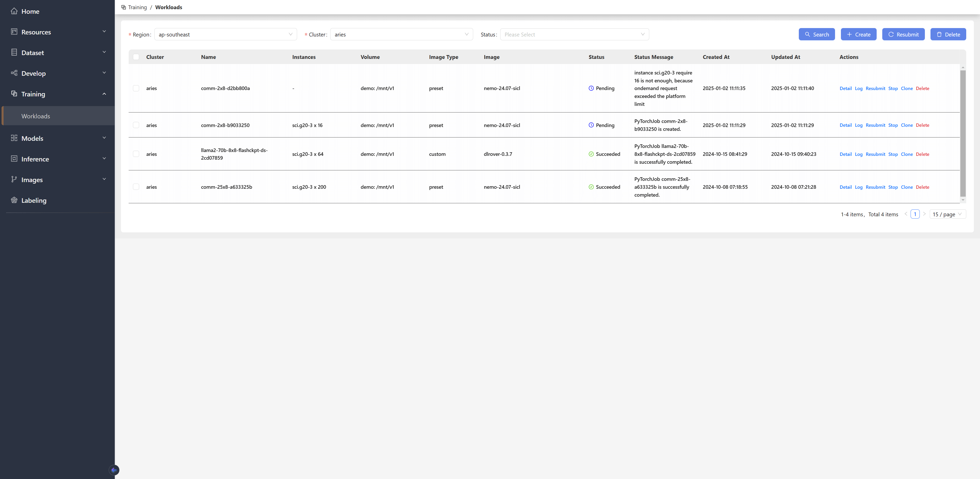Click Succeeded check icon for comm-25x8-a633325b
This screenshot has width=980, height=479.
tap(591, 187)
